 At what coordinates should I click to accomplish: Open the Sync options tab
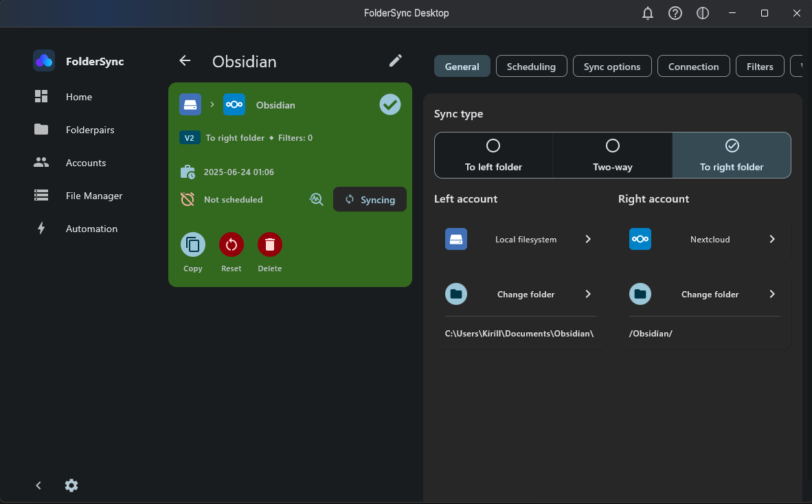(612, 66)
